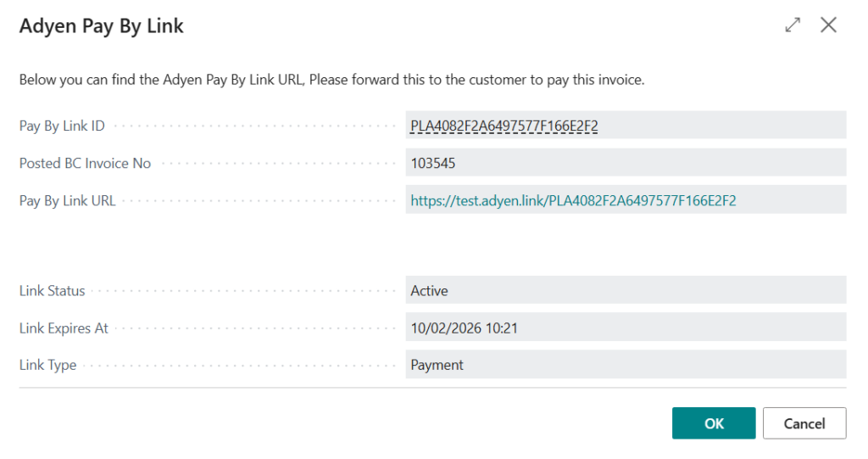Click the OK button
The height and width of the screenshot is (459, 868).
[x=714, y=423]
